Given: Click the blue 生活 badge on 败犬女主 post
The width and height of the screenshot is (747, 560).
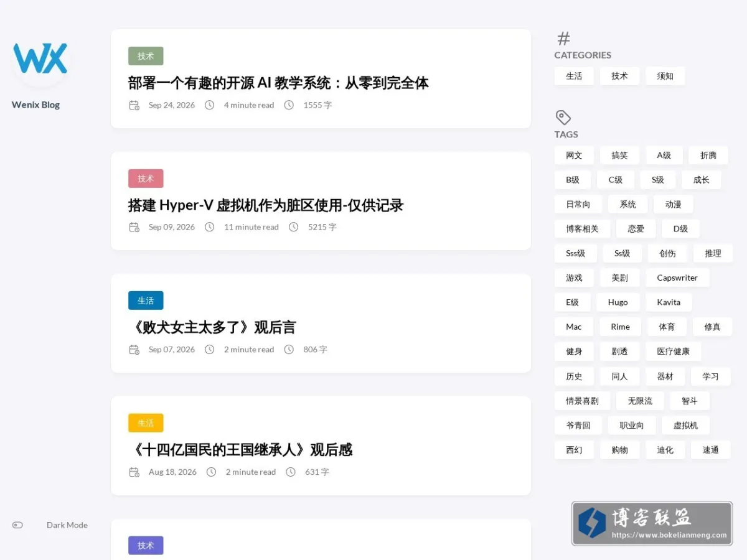Looking at the screenshot, I should (x=146, y=301).
